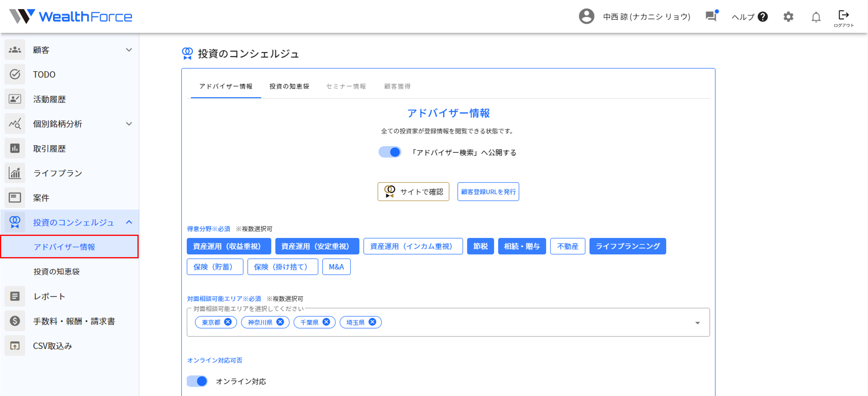Image resolution: width=868 pixels, height=396 pixels.
Task: Expand the 顧客 sidebar menu
Action: pyautogui.click(x=129, y=50)
